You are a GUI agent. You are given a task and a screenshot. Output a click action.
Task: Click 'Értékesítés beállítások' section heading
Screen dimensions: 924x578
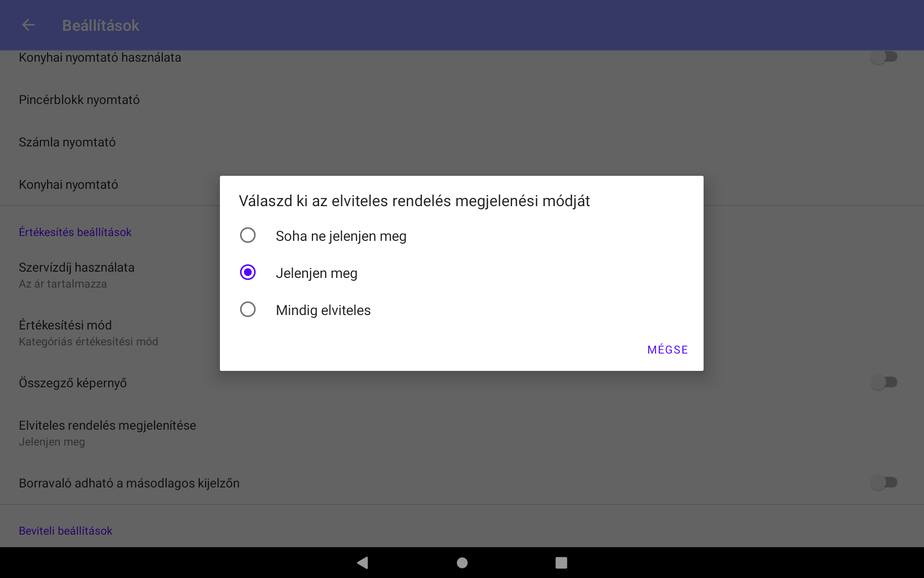75,232
